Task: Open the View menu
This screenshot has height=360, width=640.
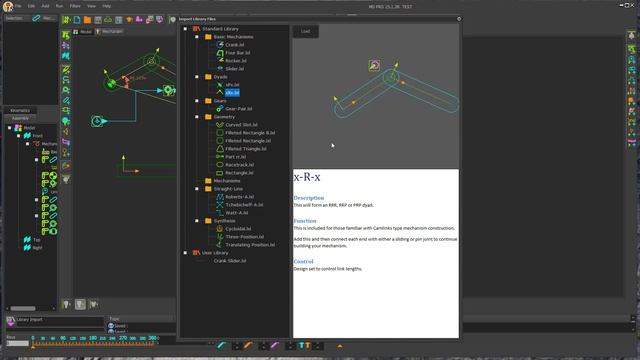Action: point(91,6)
